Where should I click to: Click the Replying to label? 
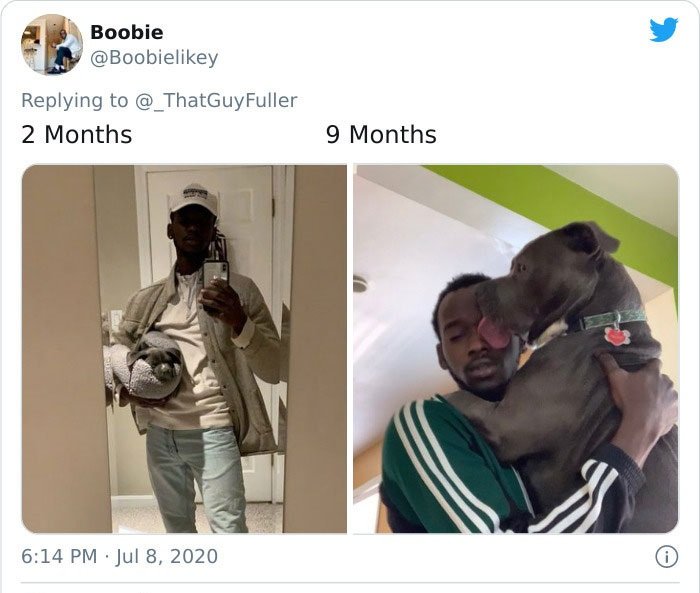click(75, 100)
